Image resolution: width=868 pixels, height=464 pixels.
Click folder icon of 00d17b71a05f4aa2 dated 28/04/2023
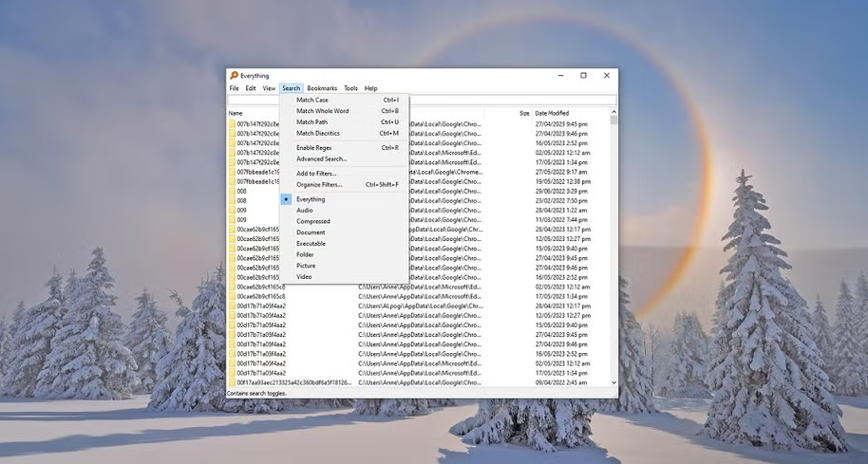click(233, 306)
